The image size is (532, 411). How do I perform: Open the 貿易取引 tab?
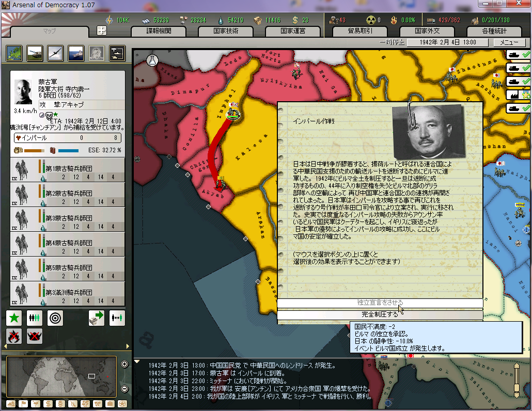[359, 31]
